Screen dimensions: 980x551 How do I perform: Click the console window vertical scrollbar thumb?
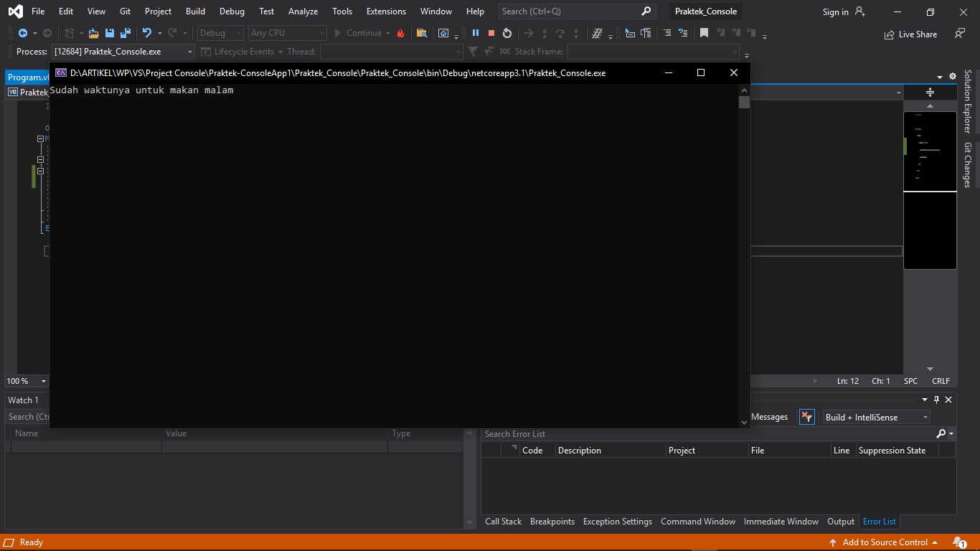click(x=744, y=102)
